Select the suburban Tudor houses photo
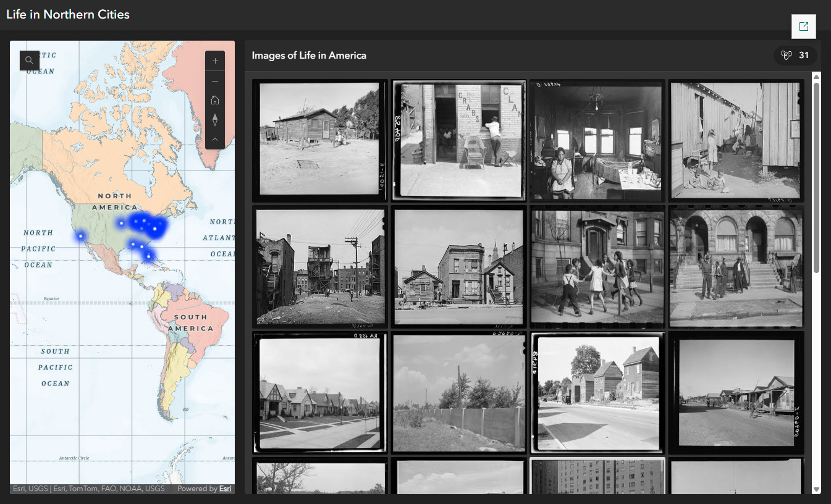Screen dimensions: 831x504 pos(319,393)
